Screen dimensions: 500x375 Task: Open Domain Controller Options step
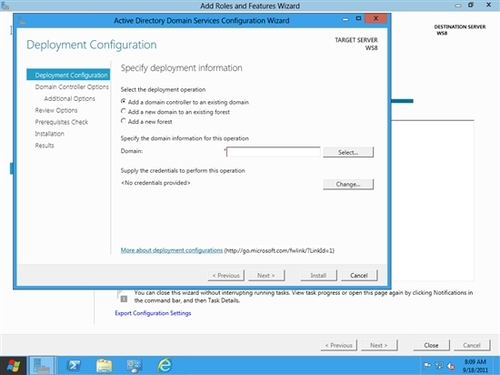tap(72, 87)
